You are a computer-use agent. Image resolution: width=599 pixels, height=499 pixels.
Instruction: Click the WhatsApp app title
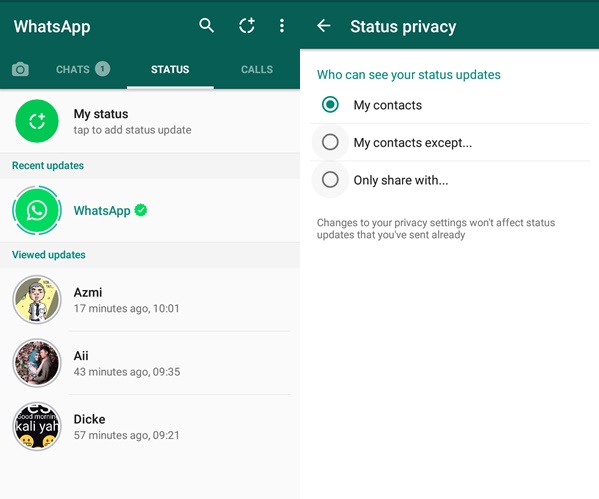point(52,27)
